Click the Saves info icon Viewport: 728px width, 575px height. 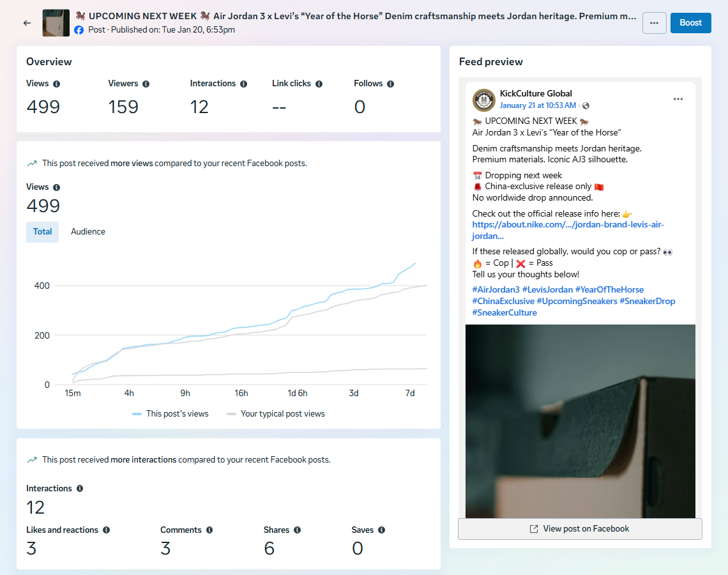[381, 530]
